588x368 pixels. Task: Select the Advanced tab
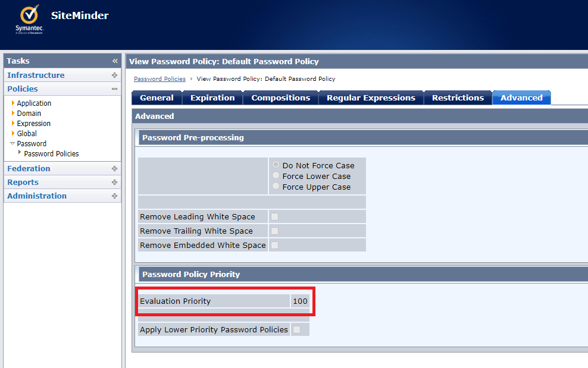tap(521, 98)
